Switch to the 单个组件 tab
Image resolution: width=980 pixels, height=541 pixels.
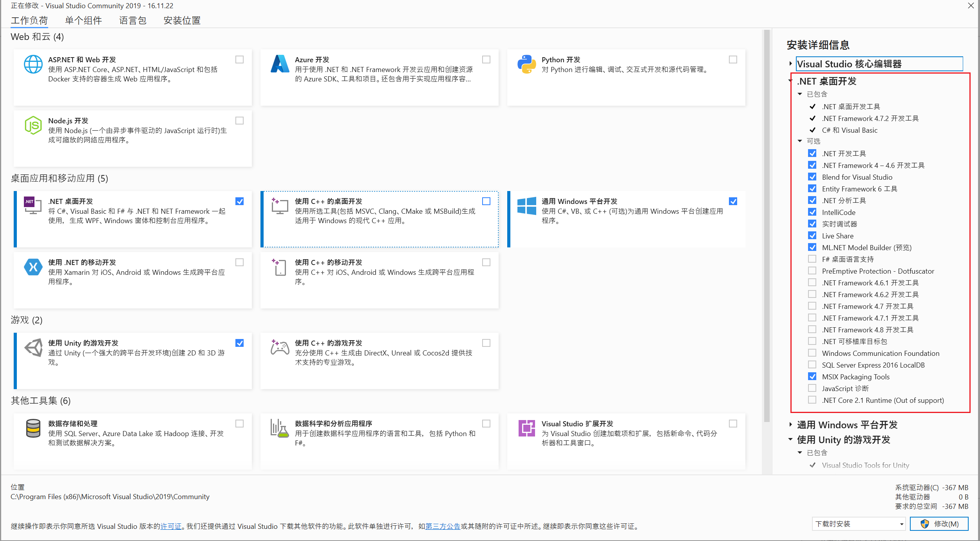83,20
